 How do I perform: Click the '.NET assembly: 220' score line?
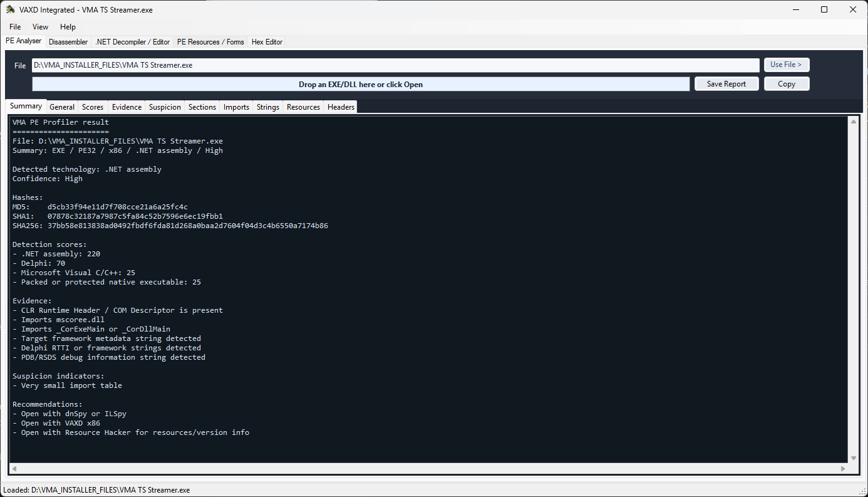tap(56, 254)
